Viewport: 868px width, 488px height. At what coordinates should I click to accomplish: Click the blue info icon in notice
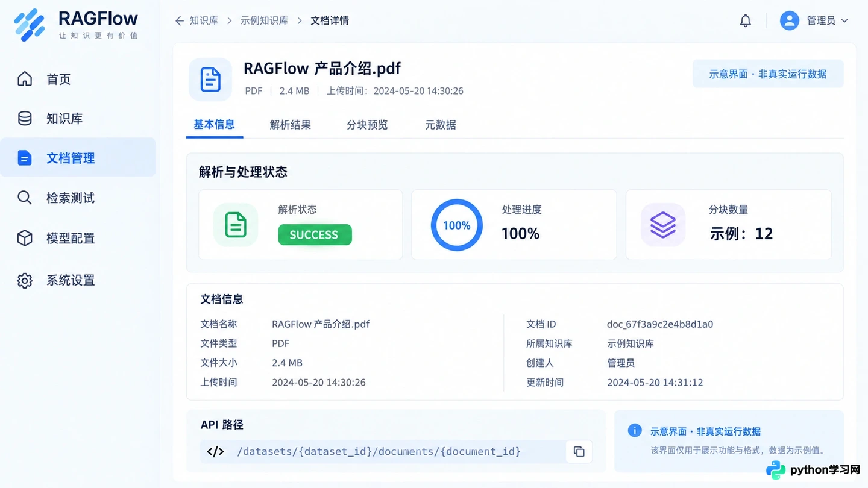click(635, 430)
